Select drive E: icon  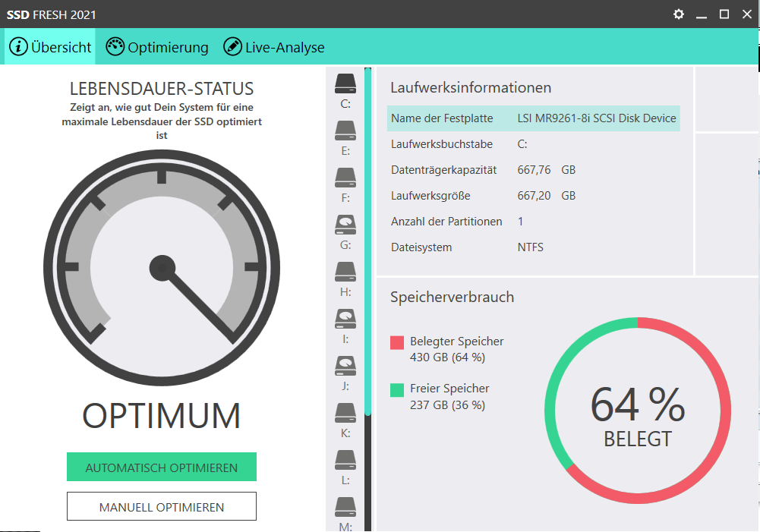tap(345, 131)
